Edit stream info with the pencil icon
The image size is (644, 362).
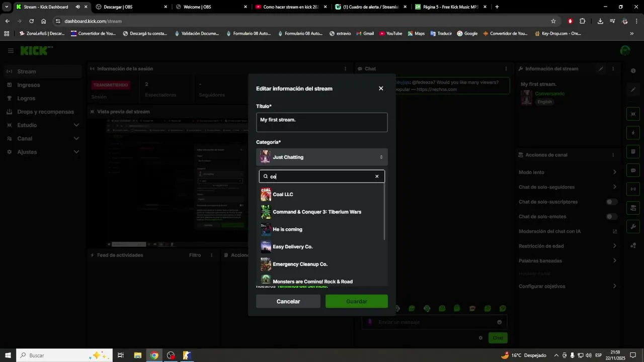coord(601,69)
